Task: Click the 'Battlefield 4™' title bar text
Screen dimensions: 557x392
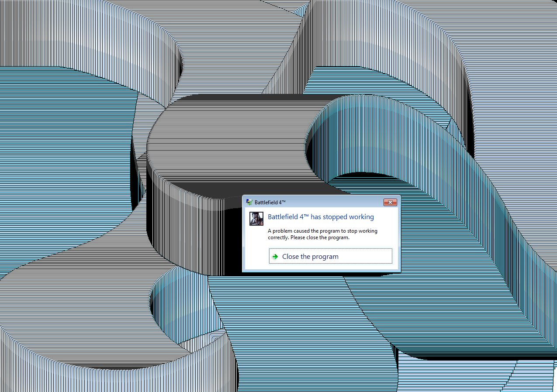Action: coord(270,203)
